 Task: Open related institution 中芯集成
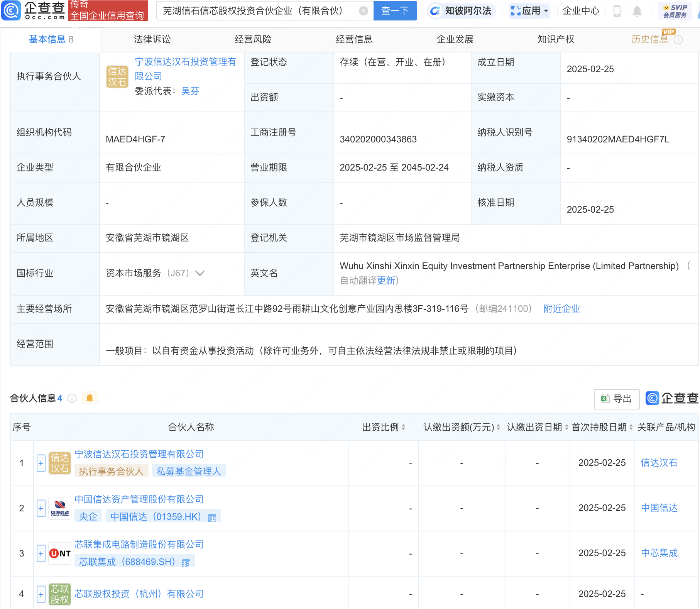click(659, 553)
